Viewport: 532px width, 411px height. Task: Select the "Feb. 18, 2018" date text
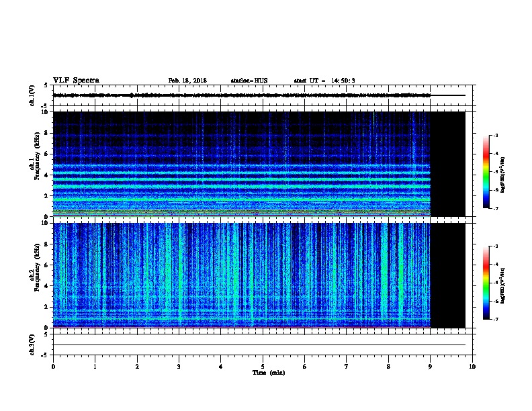point(187,81)
